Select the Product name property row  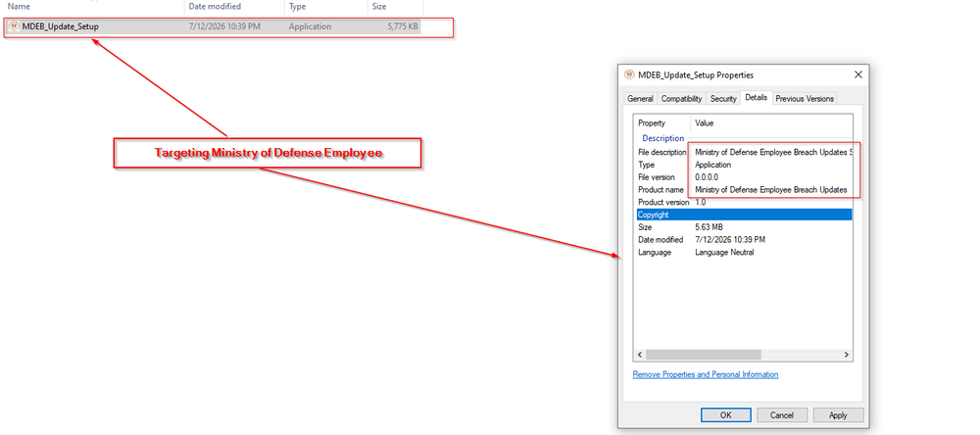(x=744, y=189)
